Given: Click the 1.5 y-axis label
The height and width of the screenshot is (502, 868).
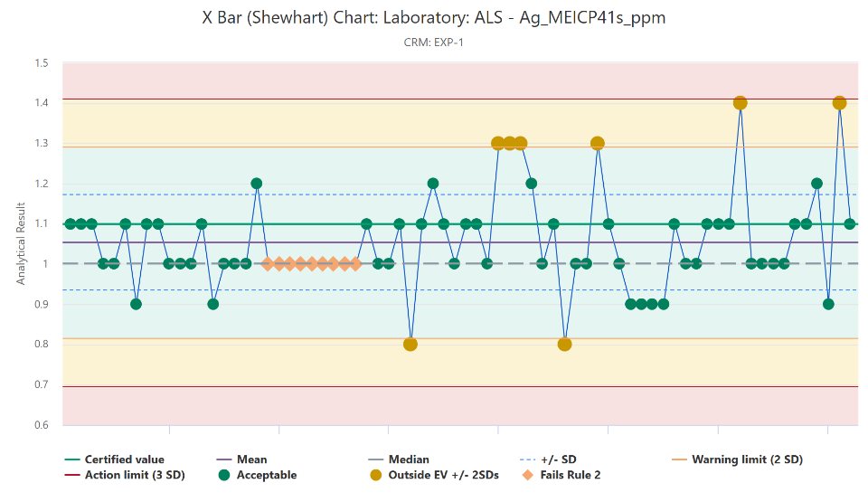Looking at the screenshot, I should 42,63.
